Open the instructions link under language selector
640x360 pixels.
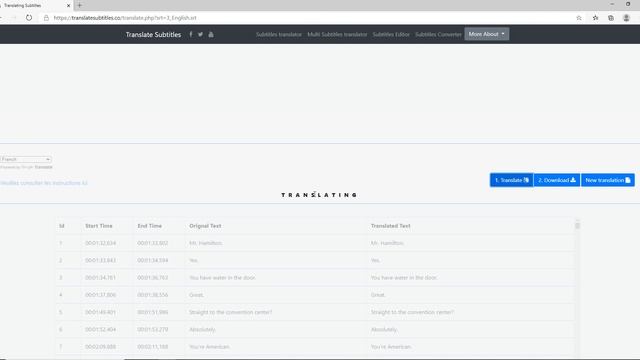click(x=44, y=183)
